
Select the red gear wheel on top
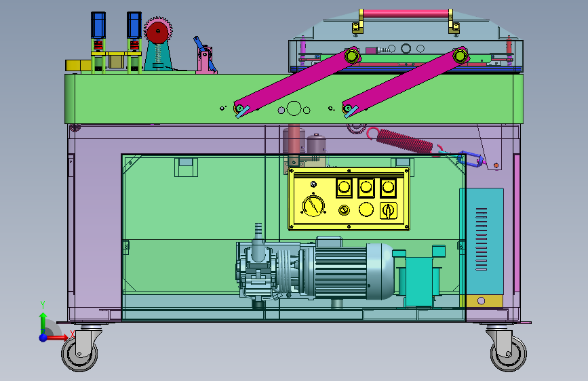158,31
